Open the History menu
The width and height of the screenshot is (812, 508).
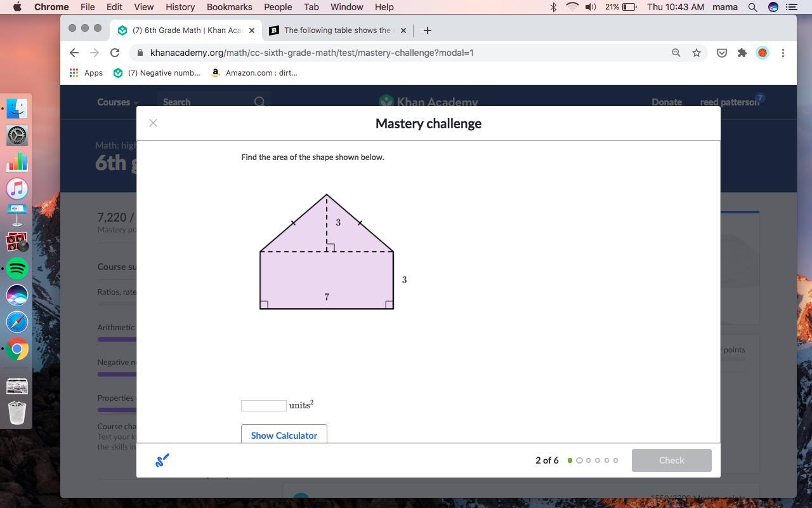click(x=180, y=7)
